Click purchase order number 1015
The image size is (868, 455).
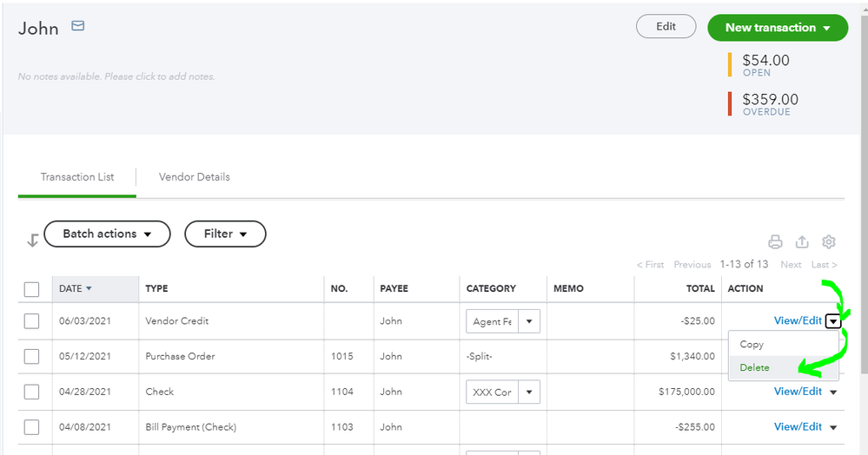[341, 357]
